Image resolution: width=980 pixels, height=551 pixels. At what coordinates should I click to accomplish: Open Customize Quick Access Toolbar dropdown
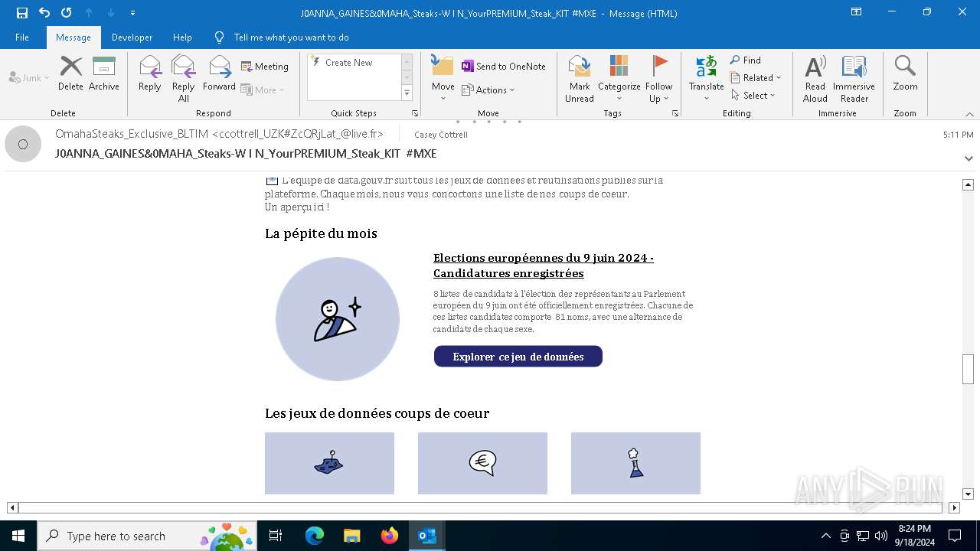(133, 13)
